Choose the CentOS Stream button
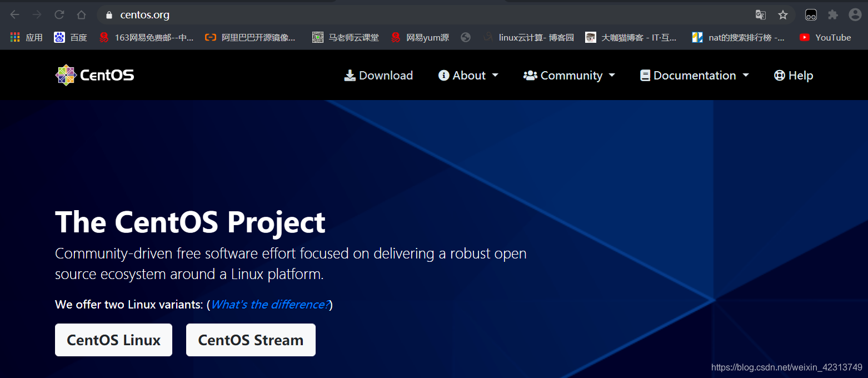 [x=251, y=340]
